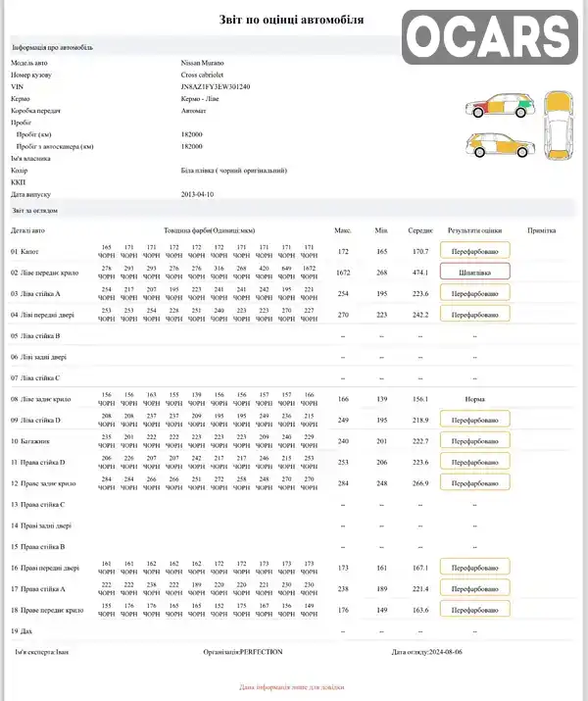The height and width of the screenshot is (701, 588).
Task: Click the top-view car diagram
Action: (559, 125)
